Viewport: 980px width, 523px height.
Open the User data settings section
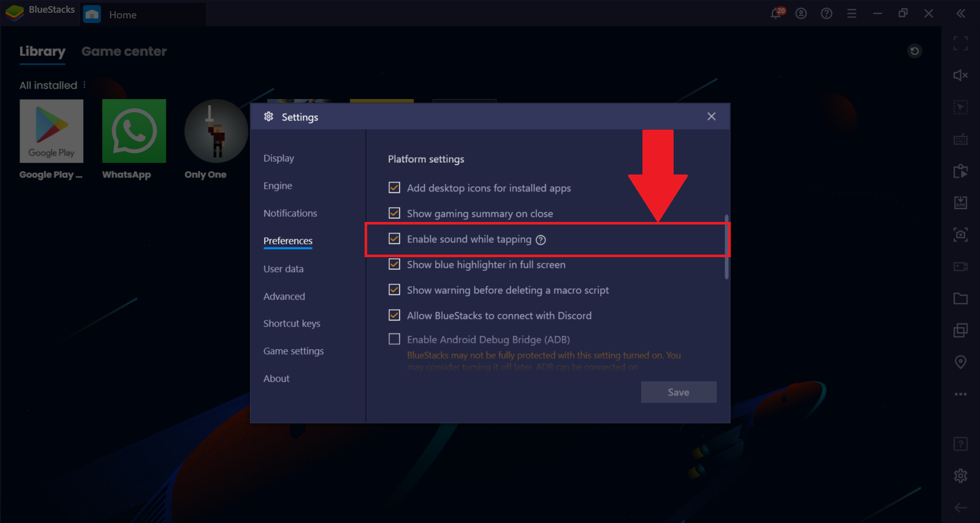coord(283,269)
